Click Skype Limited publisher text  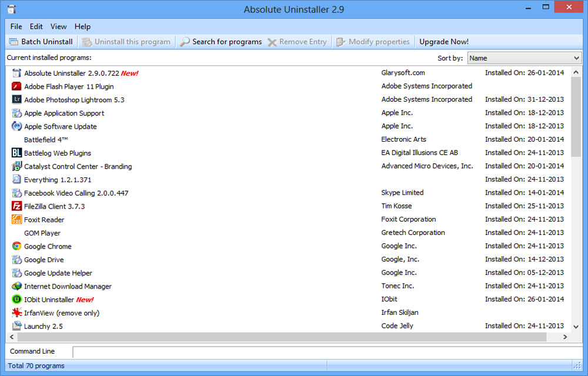pyautogui.click(x=402, y=193)
